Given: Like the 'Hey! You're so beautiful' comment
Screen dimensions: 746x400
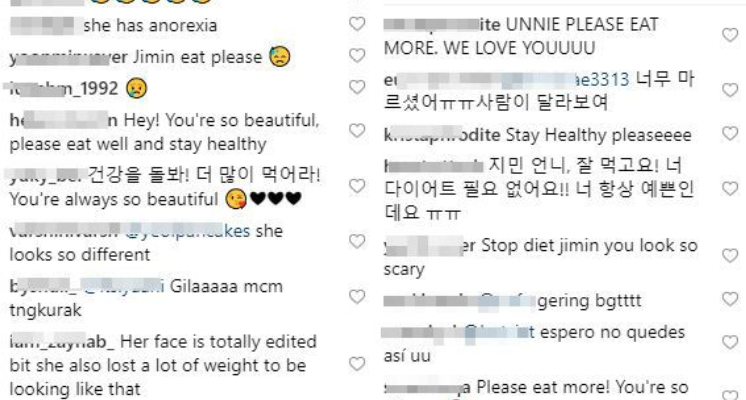Looking at the screenshot, I should click(357, 131).
